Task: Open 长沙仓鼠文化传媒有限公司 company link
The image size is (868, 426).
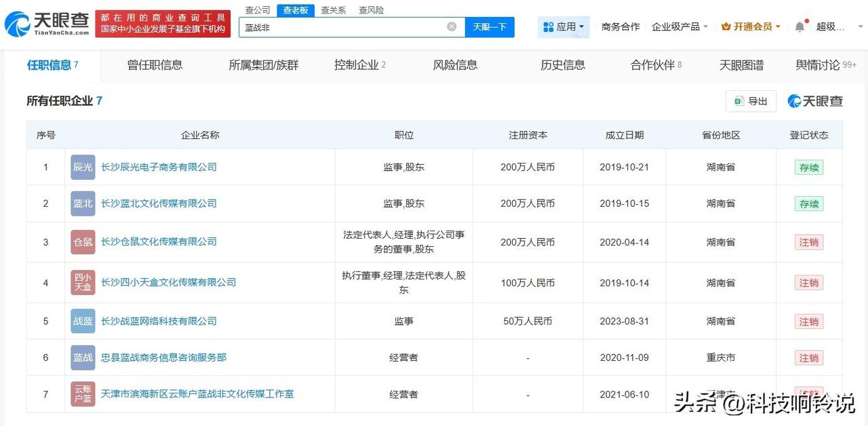Action: pos(159,241)
